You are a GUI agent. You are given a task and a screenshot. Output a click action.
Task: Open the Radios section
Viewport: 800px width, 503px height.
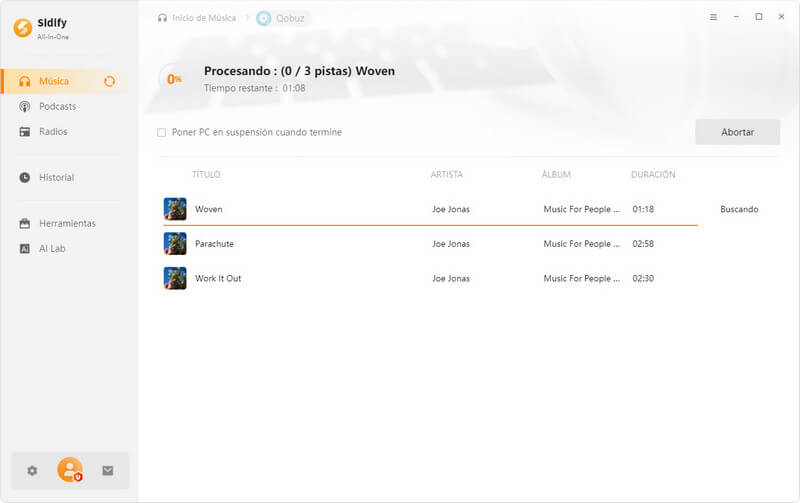tap(53, 131)
